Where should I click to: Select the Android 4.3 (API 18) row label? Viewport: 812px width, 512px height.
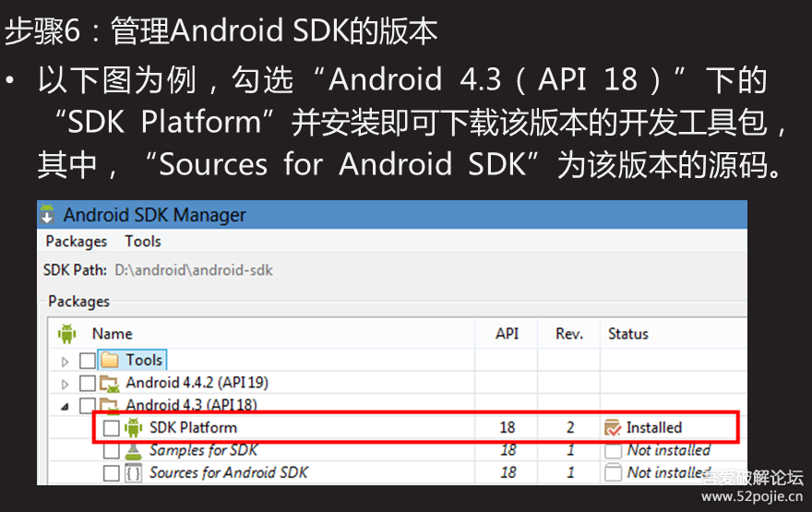coord(192,405)
